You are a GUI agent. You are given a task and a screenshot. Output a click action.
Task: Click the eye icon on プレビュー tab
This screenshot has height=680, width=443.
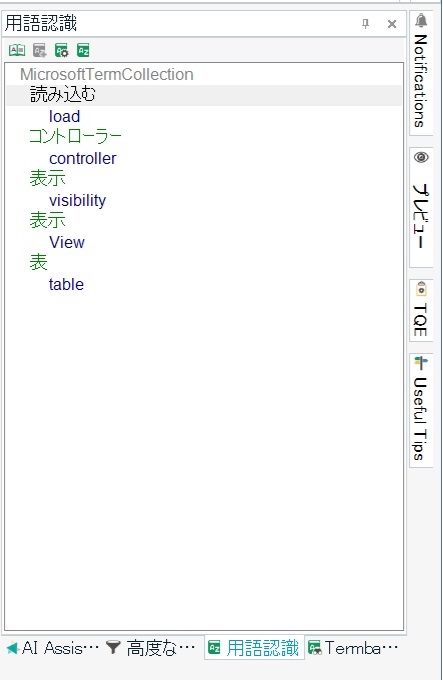click(x=421, y=157)
